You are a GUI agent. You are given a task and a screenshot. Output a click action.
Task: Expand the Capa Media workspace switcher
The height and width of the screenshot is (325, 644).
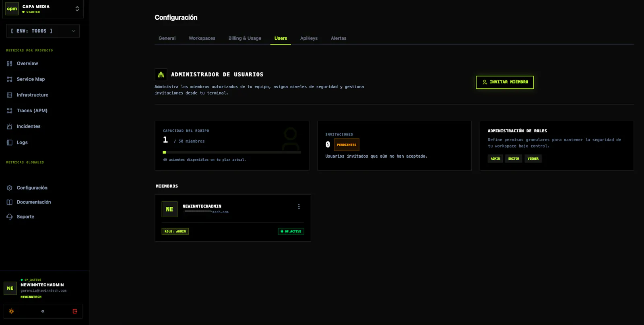click(77, 9)
